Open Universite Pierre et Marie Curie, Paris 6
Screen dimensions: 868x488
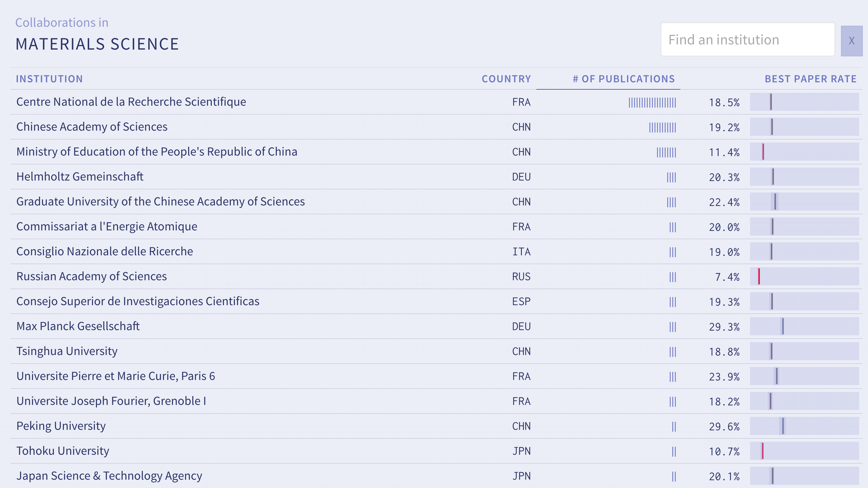pyautogui.click(x=116, y=376)
